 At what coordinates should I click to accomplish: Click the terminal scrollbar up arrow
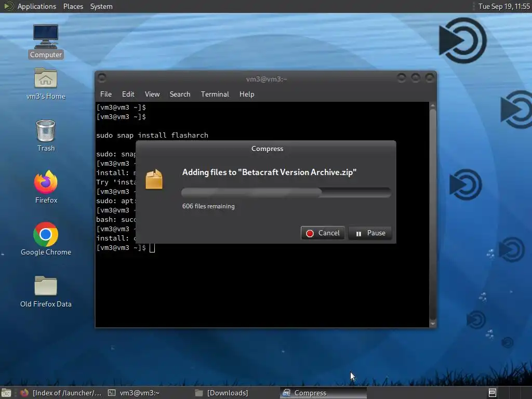tap(433, 105)
